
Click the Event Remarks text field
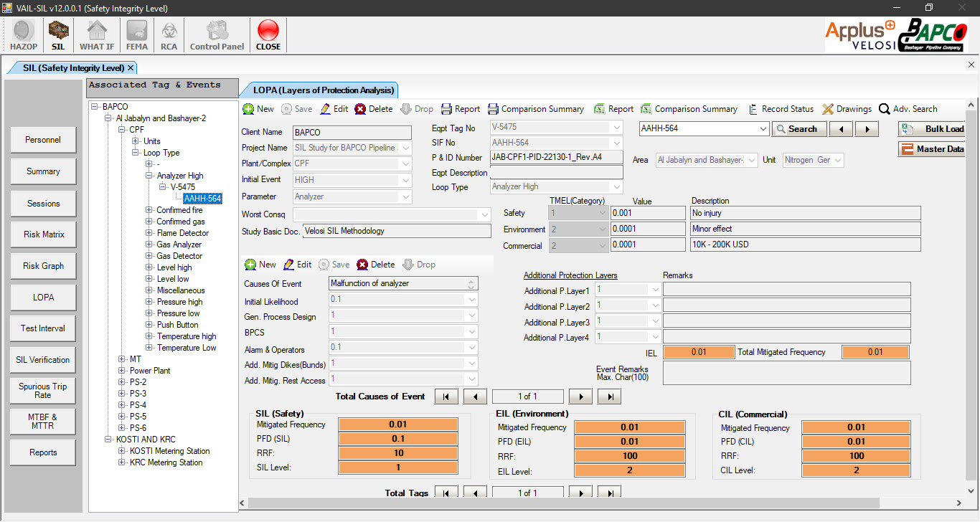[x=786, y=373]
